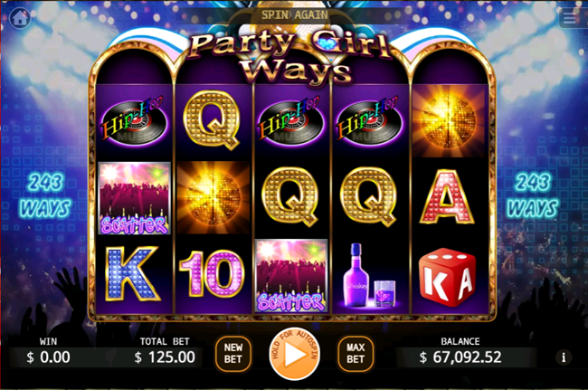Viewport: 588px width, 390px height.
Task: Click the Total Bet amount field
Action: pos(165,357)
